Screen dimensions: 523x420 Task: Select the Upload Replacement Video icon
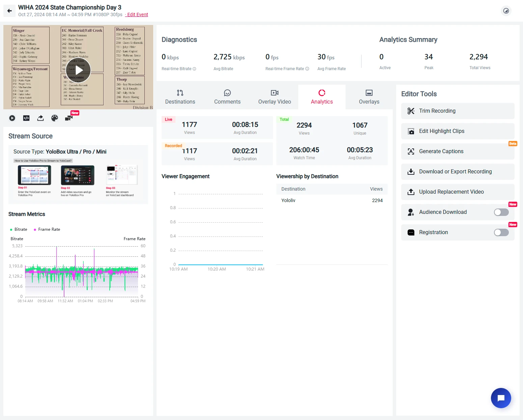point(411,192)
